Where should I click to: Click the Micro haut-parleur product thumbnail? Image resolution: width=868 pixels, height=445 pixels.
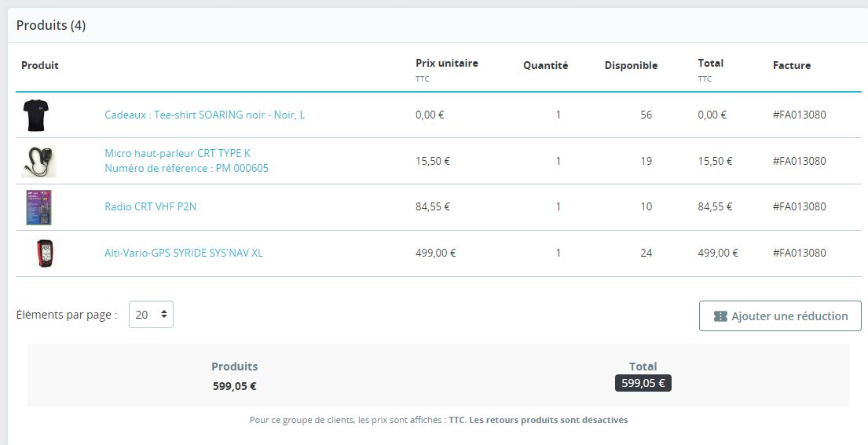tap(38, 162)
